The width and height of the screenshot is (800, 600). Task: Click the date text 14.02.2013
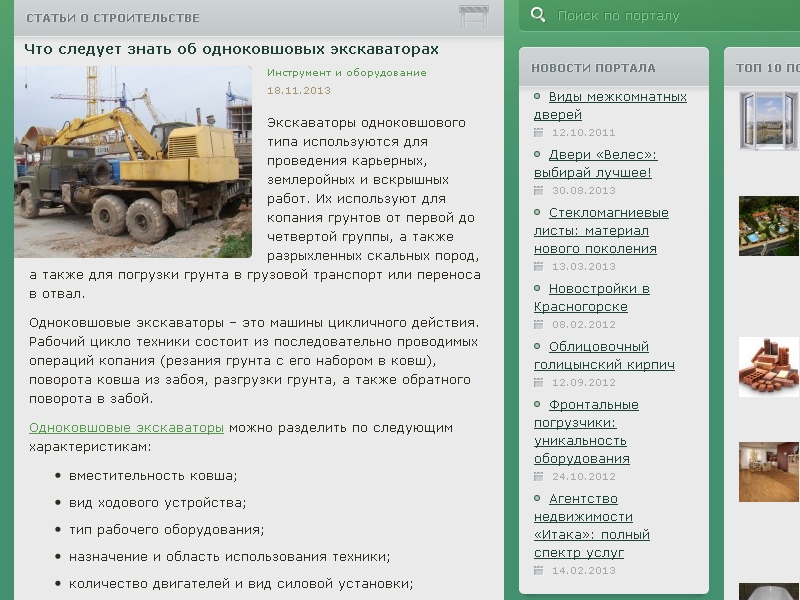[x=584, y=570]
